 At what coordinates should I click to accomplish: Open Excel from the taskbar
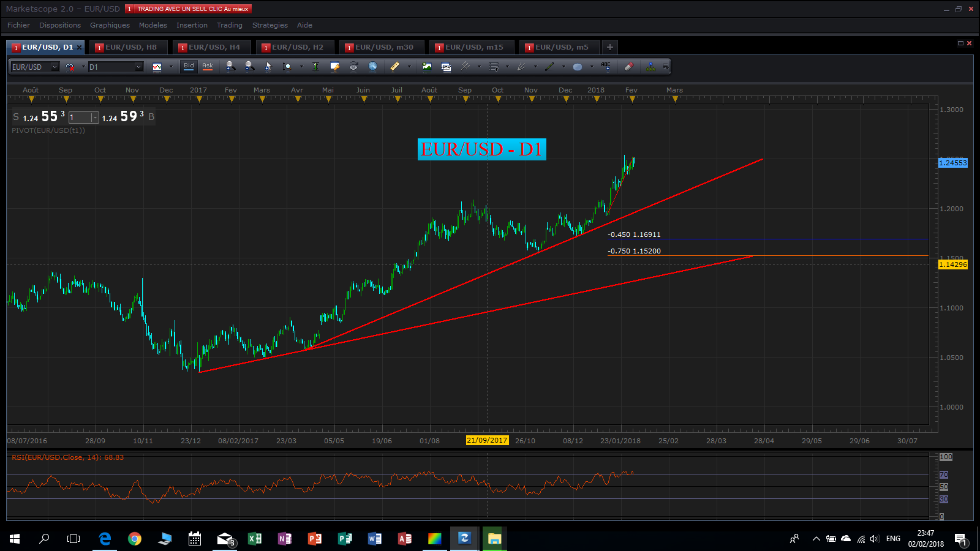click(255, 539)
